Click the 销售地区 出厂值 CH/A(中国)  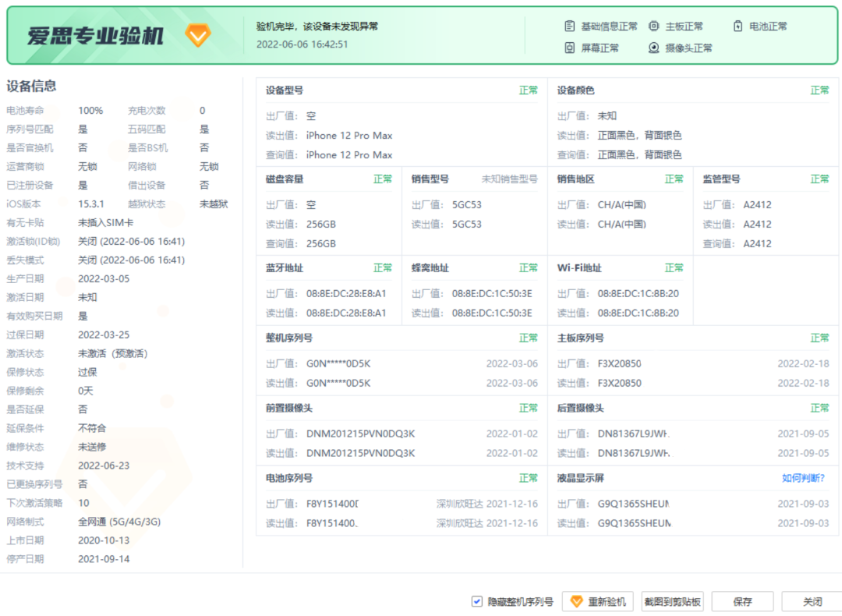point(622,204)
